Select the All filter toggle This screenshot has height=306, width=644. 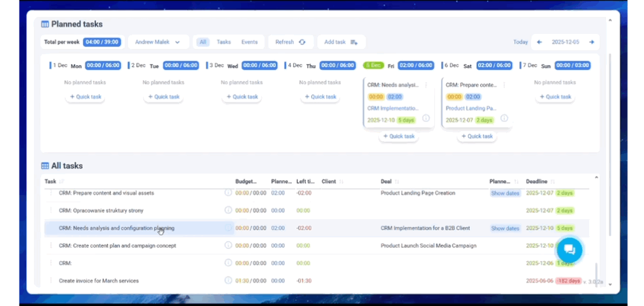click(203, 42)
